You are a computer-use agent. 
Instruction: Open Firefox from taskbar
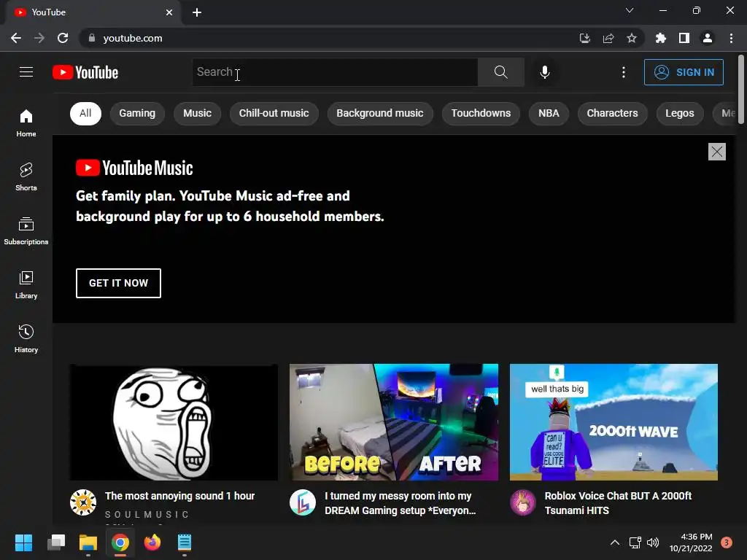pos(152,542)
